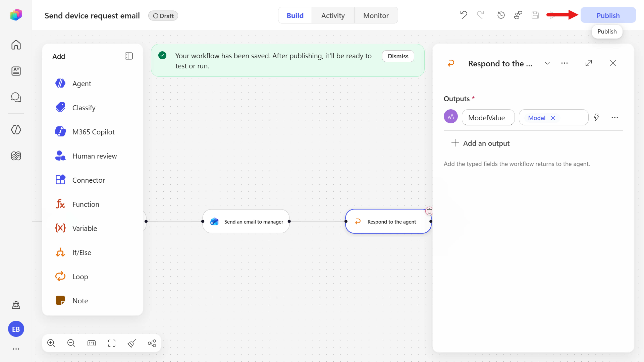Open the wavy-square workflows sidebar icon
The height and width of the screenshot is (362, 644).
click(x=16, y=156)
